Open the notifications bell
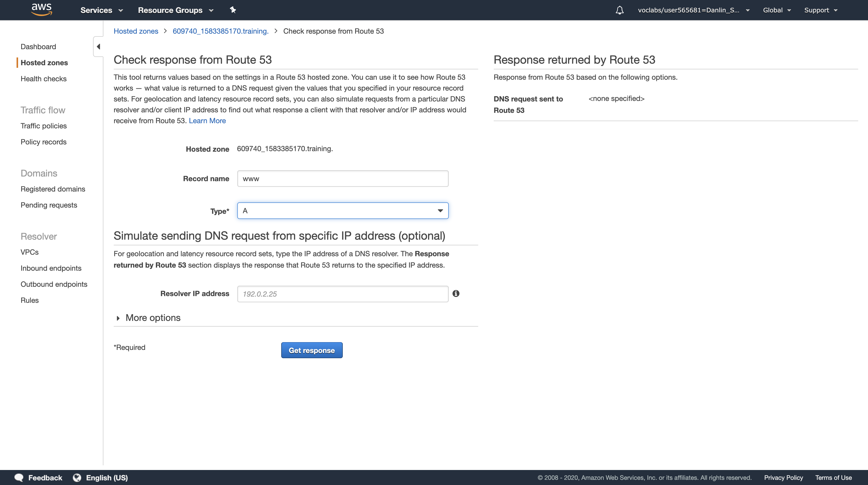The image size is (868, 485). (619, 10)
